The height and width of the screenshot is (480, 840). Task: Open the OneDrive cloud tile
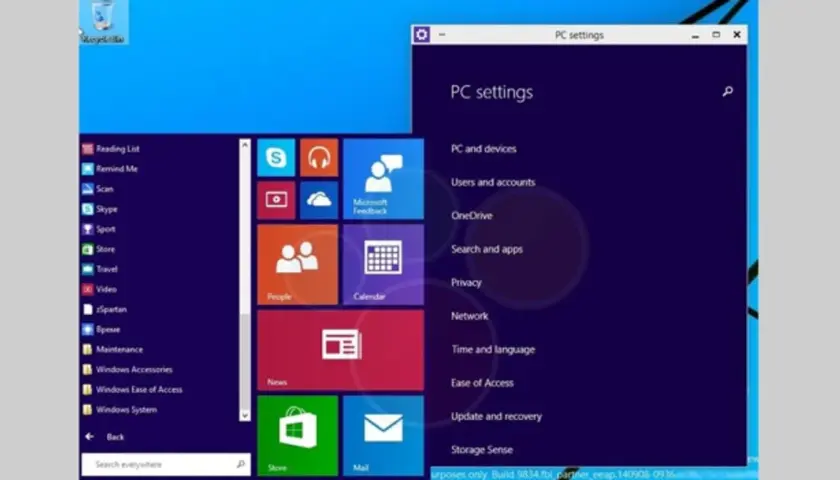tap(319, 200)
